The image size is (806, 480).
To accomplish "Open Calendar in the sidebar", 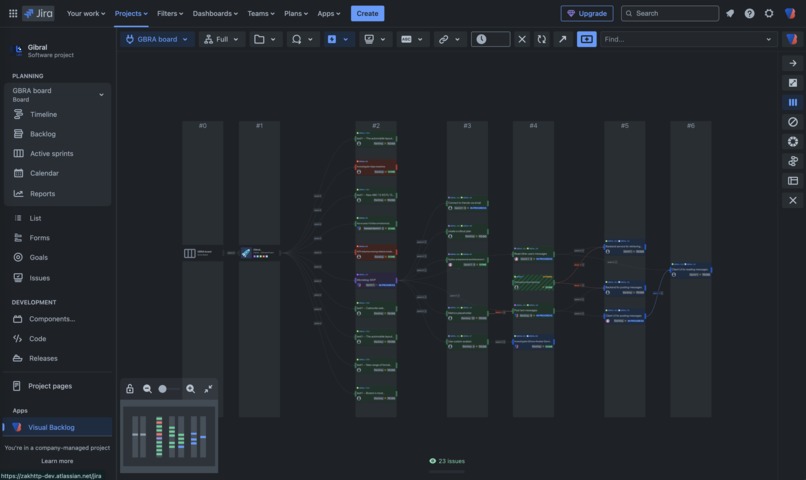I will [x=44, y=173].
